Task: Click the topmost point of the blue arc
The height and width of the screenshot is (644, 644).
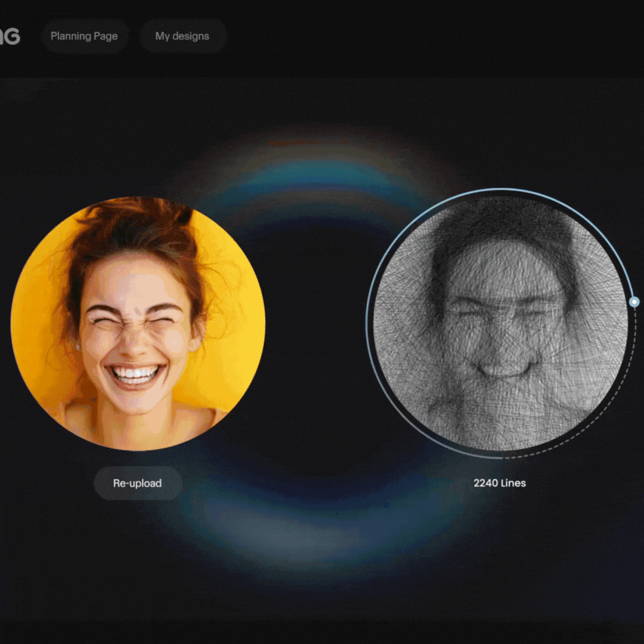Action: point(500,190)
